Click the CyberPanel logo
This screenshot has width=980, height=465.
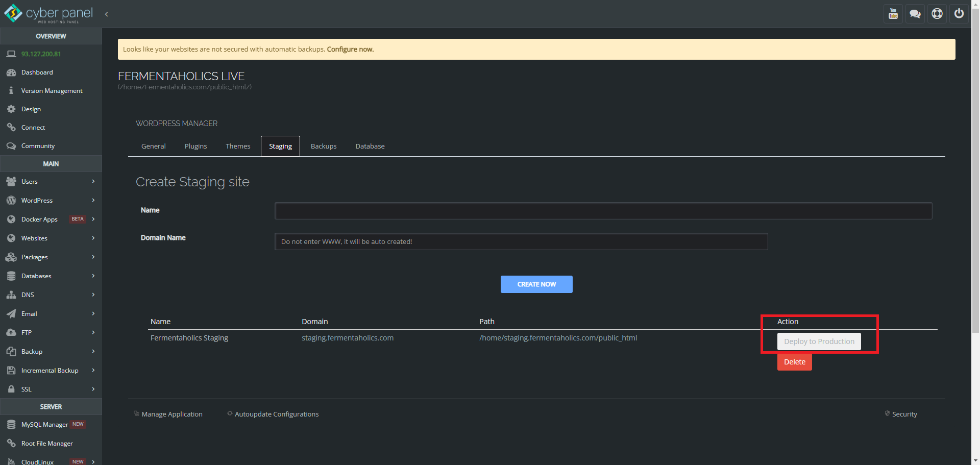point(49,14)
